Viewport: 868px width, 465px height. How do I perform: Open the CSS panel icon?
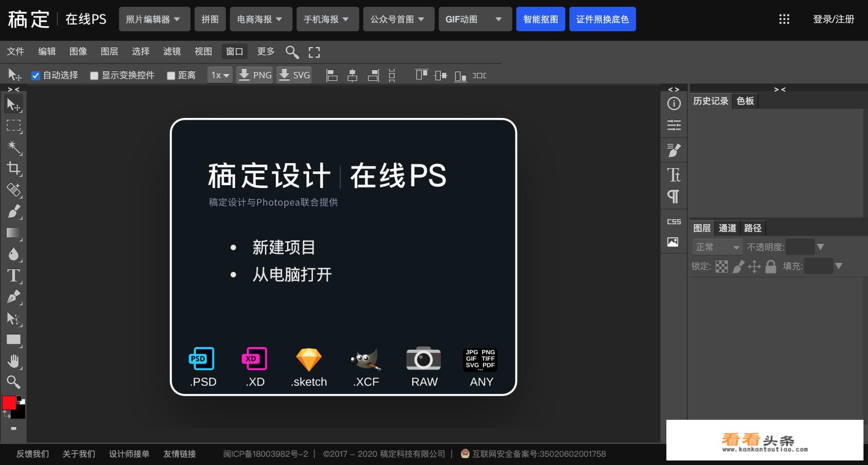(x=674, y=221)
